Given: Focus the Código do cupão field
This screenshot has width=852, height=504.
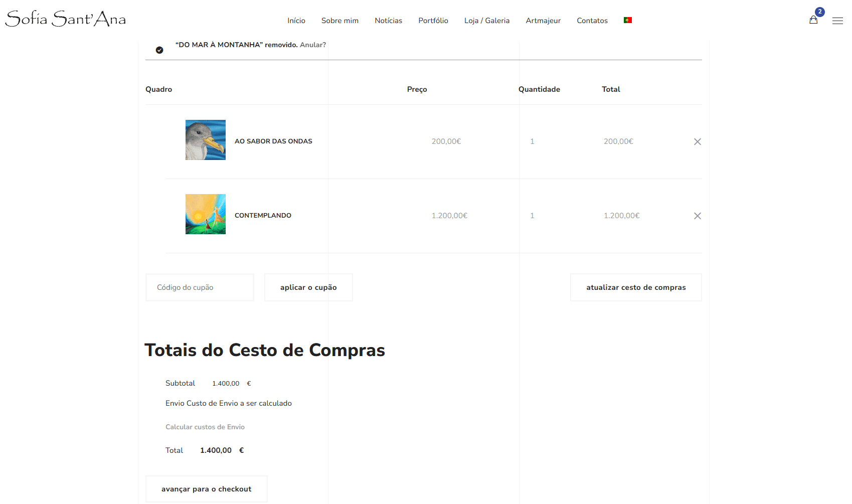Looking at the screenshot, I should [200, 287].
